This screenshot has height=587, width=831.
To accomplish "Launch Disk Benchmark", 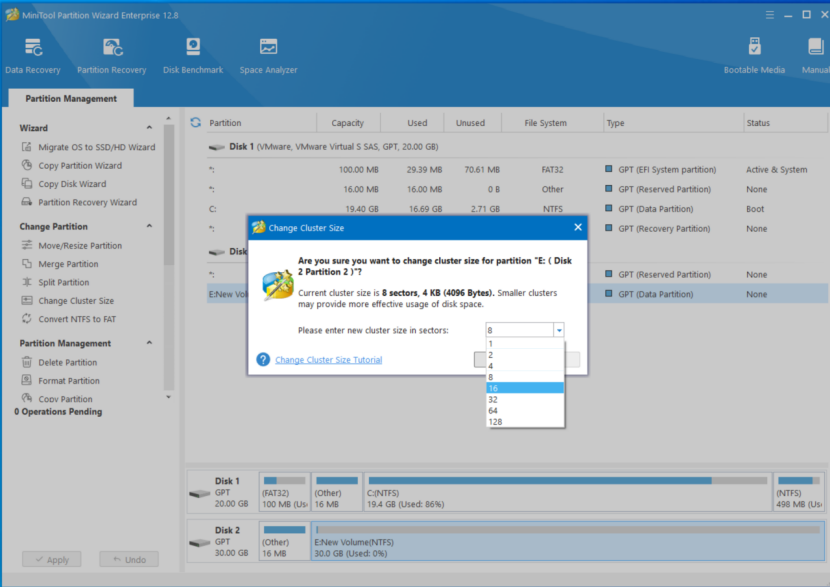I will [x=193, y=56].
